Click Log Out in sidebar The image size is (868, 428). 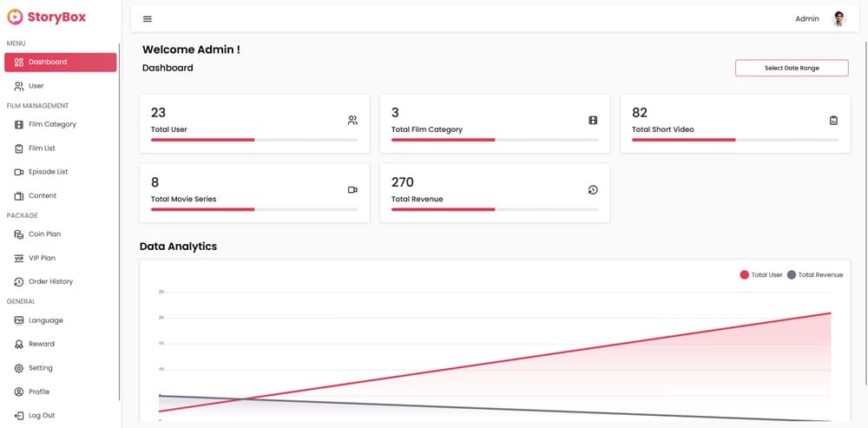(41, 415)
